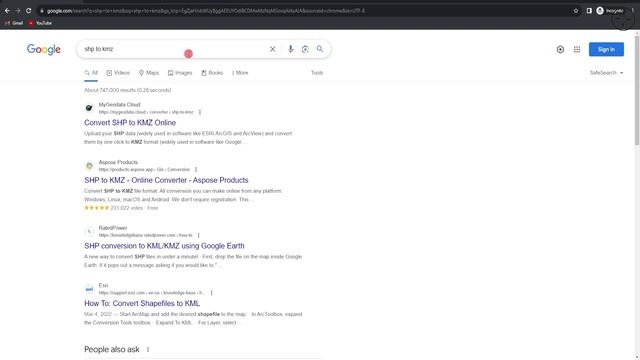Open 'SHP to KMZ - Online Converter - Aspose Products'
Image resolution: width=640 pixels, height=360 pixels.
tap(166, 180)
